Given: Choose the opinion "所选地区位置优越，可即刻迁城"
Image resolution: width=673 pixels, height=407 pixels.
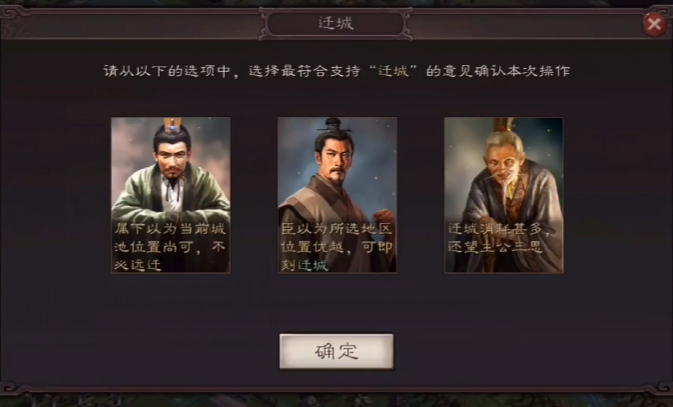Looking at the screenshot, I should (336, 247).
